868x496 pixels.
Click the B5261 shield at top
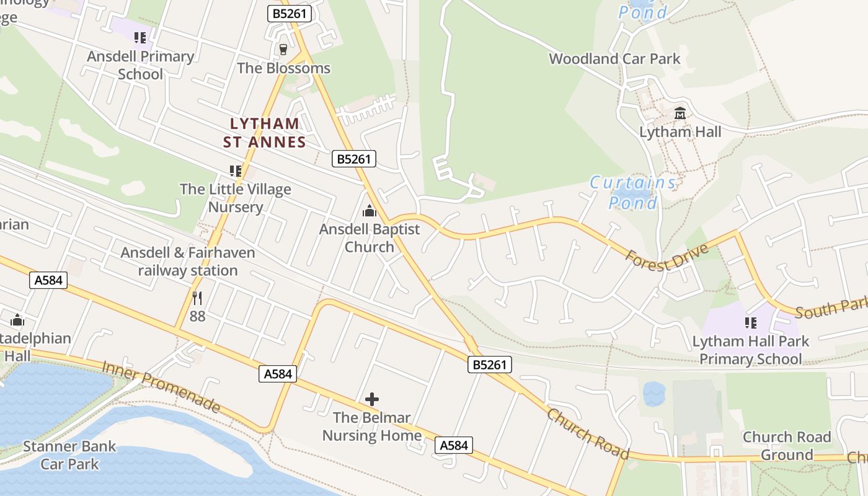coord(290,14)
